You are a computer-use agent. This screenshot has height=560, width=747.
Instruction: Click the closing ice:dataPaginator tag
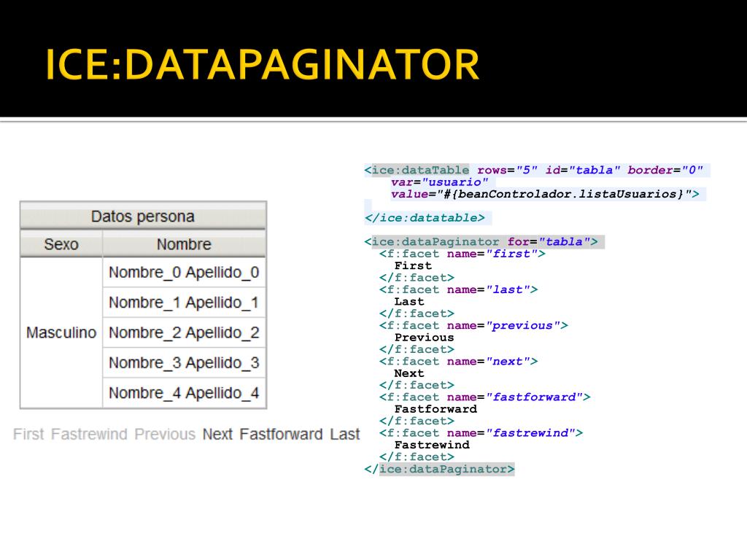[x=440, y=469]
